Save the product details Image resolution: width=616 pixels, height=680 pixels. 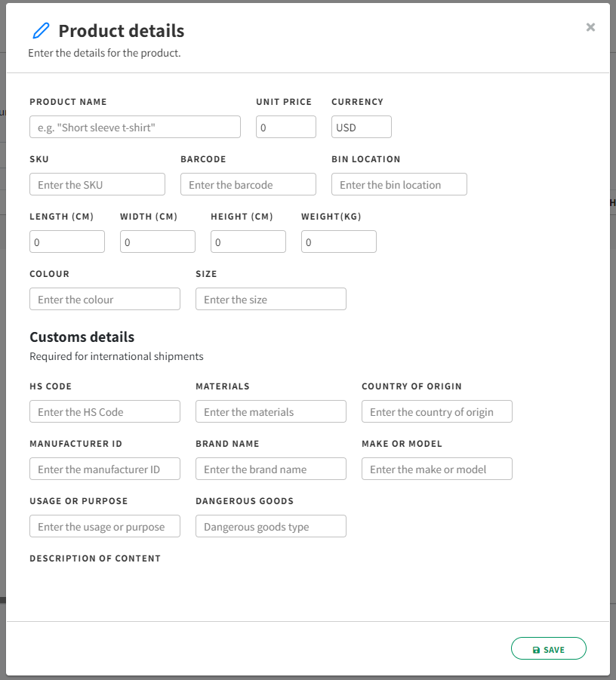tap(548, 648)
